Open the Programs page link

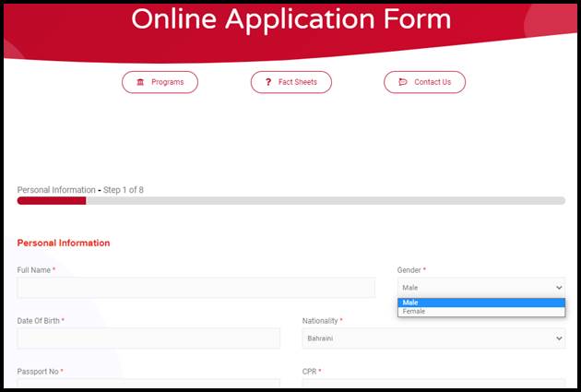pyautogui.click(x=167, y=82)
